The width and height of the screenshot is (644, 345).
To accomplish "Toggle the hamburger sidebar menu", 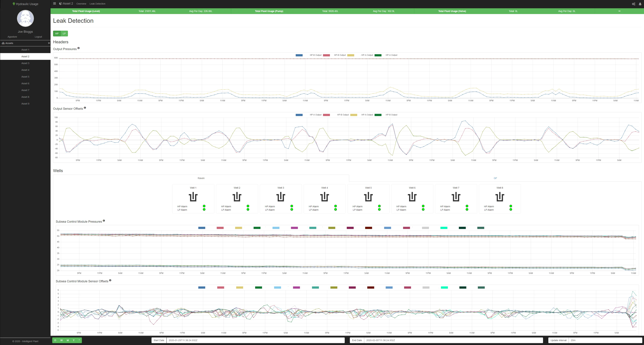I will pyautogui.click(x=54, y=4).
